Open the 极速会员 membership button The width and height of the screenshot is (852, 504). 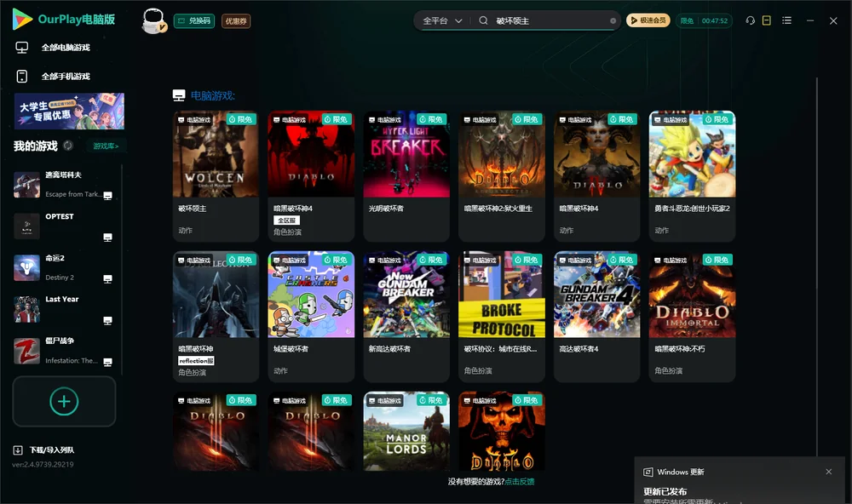648,20
